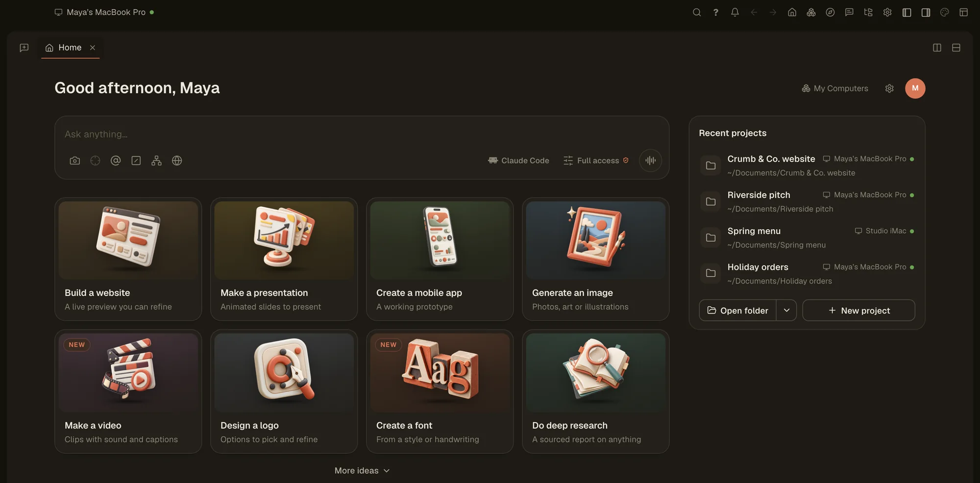Image resolution: width=980 pixels, height=483 pixels.
Task: Open notifications bell
Action: click(735, 12)
